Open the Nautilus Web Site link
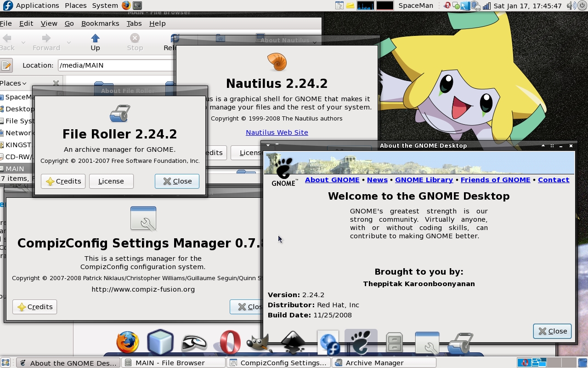 click(277, 132)
